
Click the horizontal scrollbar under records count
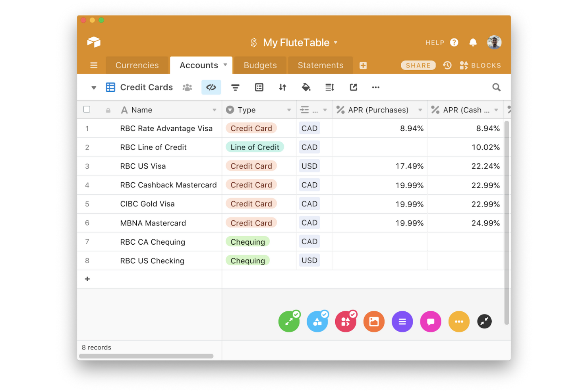[146, 356]
